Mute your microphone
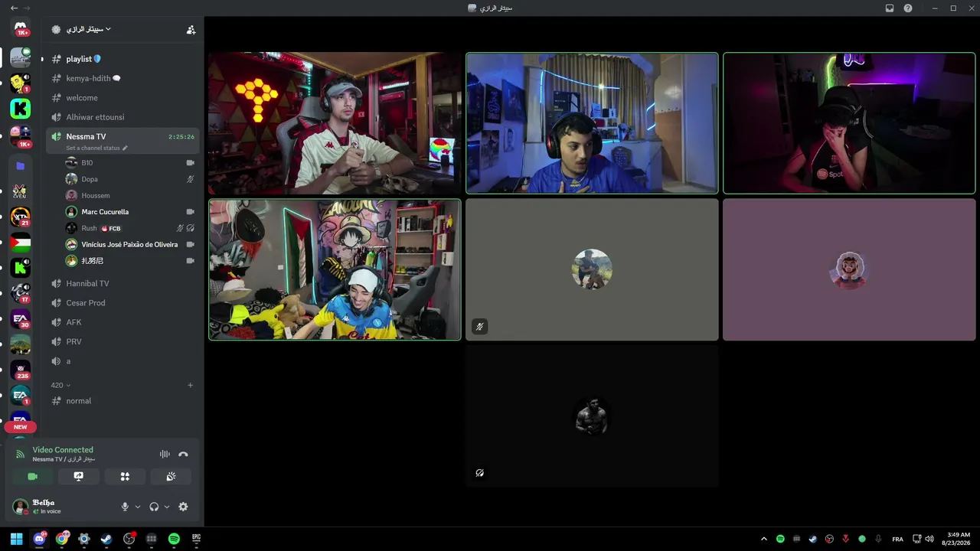 [x=125, y=507]
